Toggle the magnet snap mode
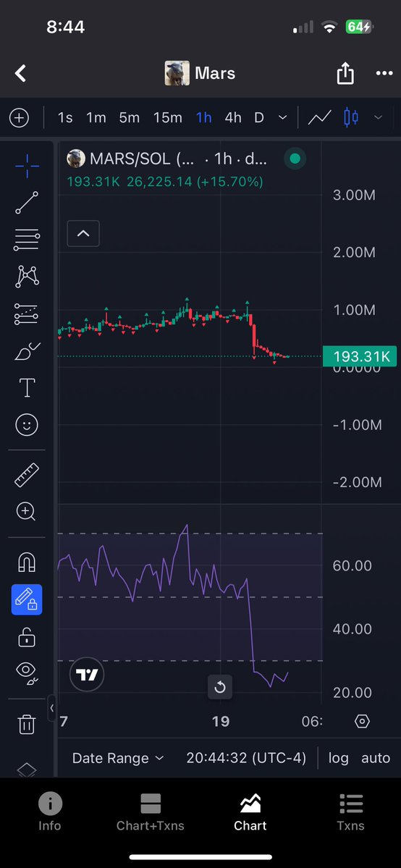Image resolution: width=401 pixels, height=868 pixels. 27,562
